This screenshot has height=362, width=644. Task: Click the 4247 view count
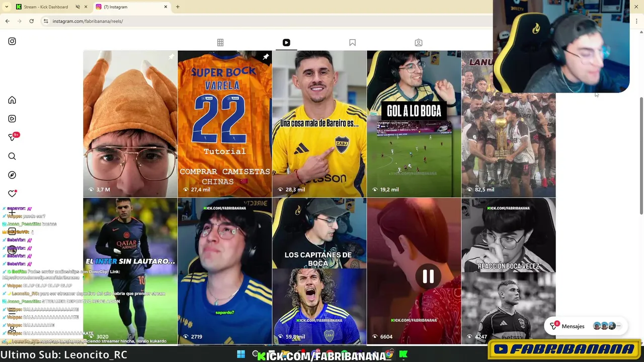(x=476, y=337)
